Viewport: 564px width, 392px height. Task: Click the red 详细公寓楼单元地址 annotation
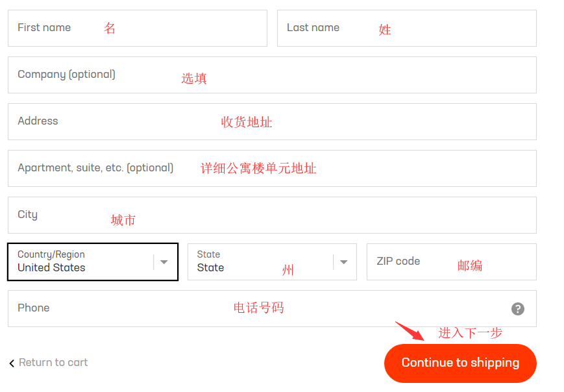click(258, 169)
